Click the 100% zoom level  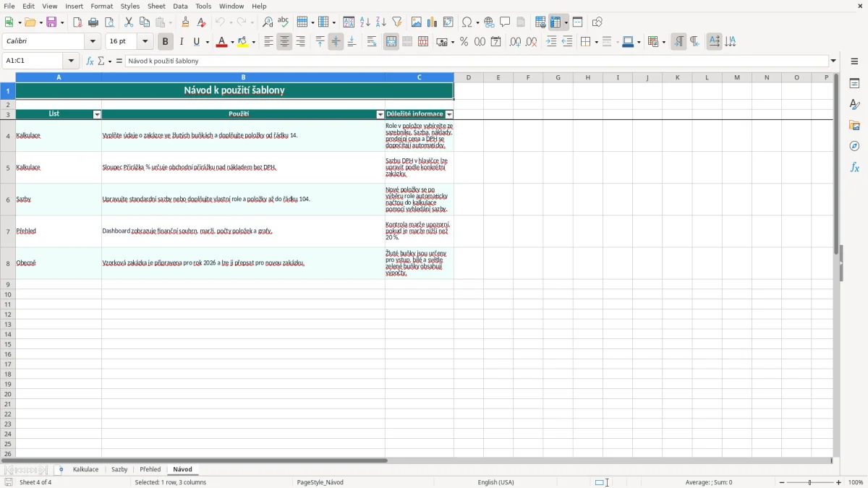(856, 482)
